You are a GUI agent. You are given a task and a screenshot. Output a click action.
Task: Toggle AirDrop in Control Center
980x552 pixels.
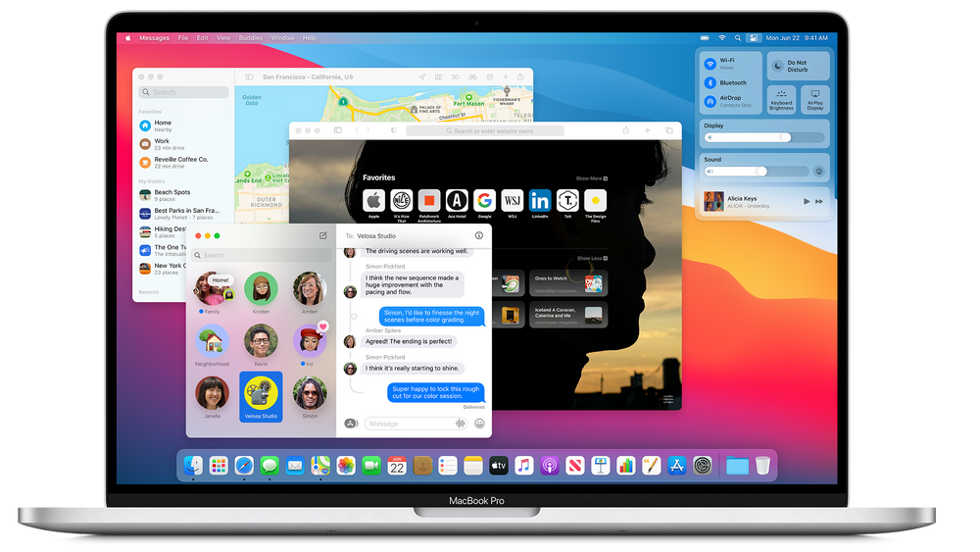pyautogui.click(x=710, y=101)
